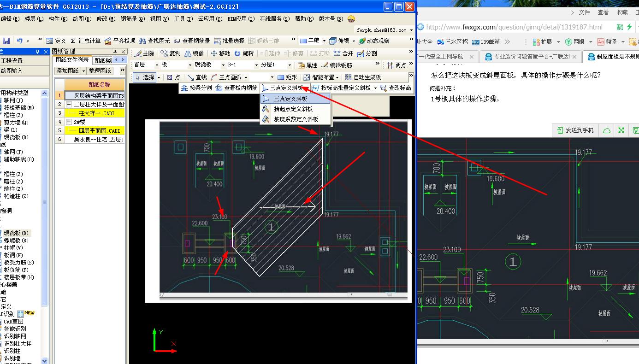Screen dimensions: 639x364
Task: Click 动态观察 dynamic orbit tool
Action: (374, 41)
